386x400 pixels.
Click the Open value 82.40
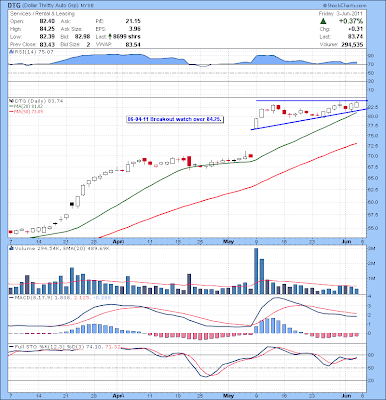47,21
